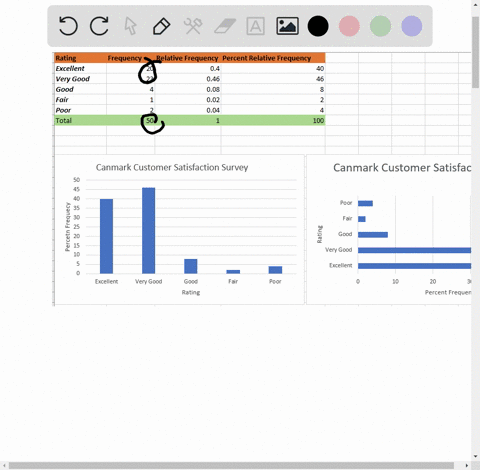Click the Total row label cell
Screen dimensions: 480x470
(x=80, y=120)
